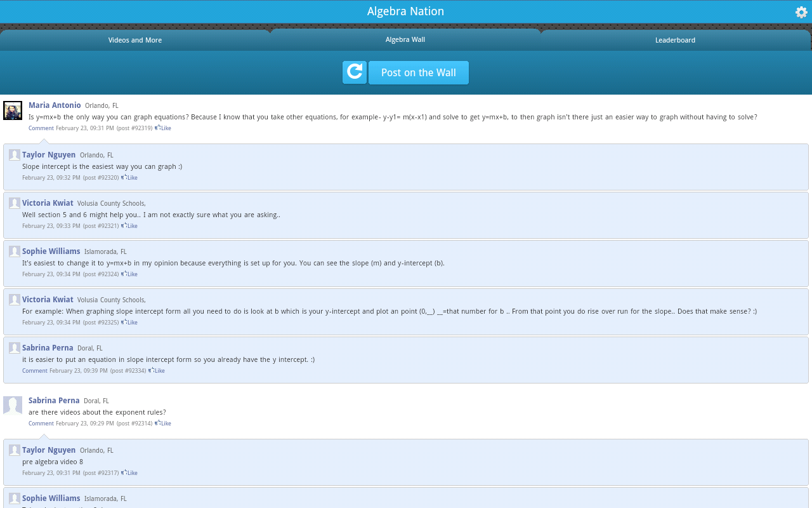
Task: Click the Post on the Wall button
Action: pos(419,72)
